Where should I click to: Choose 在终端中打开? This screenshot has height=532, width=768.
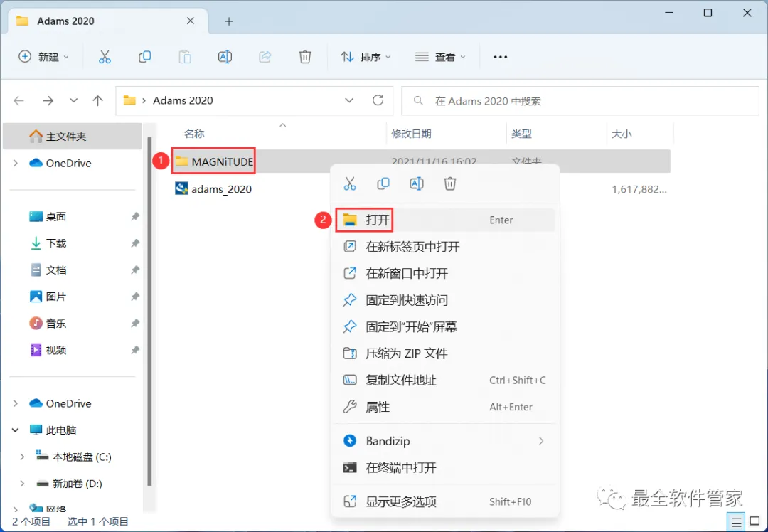point(444,468)
